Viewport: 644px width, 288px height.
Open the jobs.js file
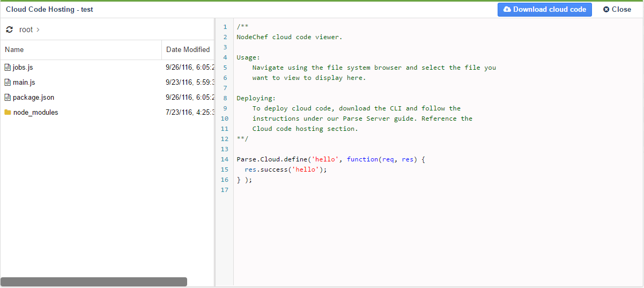[x=23, y=68]
